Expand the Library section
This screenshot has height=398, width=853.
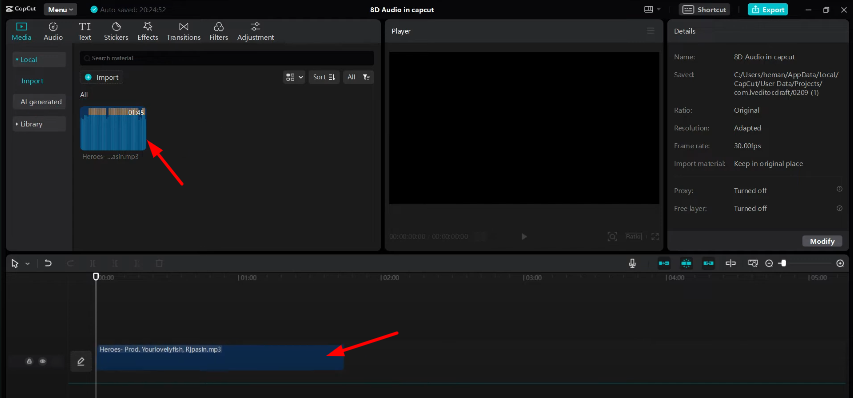tap(39, 124)
